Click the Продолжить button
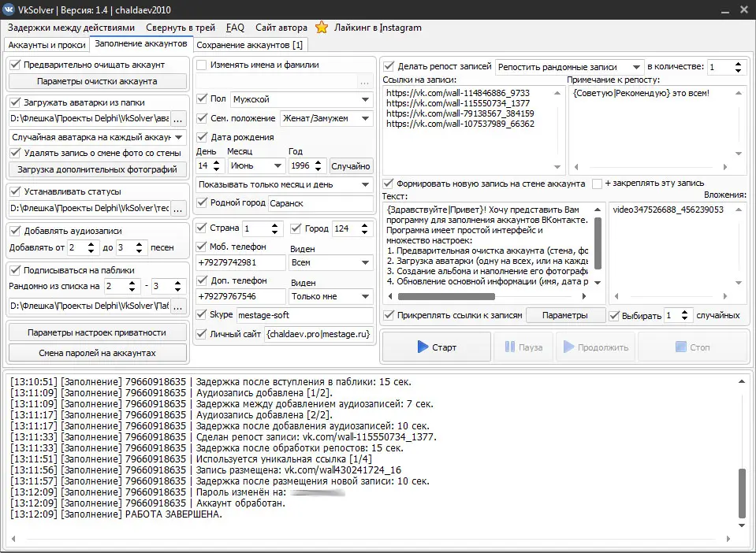 (x=595, y=347)
